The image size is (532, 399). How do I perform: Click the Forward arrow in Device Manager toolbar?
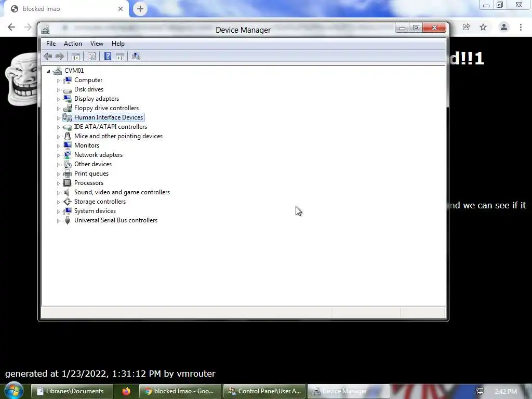[x=60, y=56]
